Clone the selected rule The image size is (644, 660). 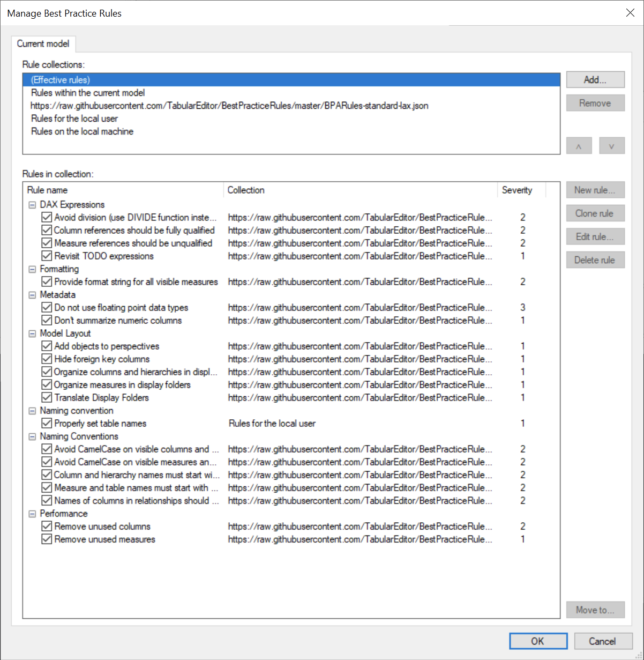(595, 213)
